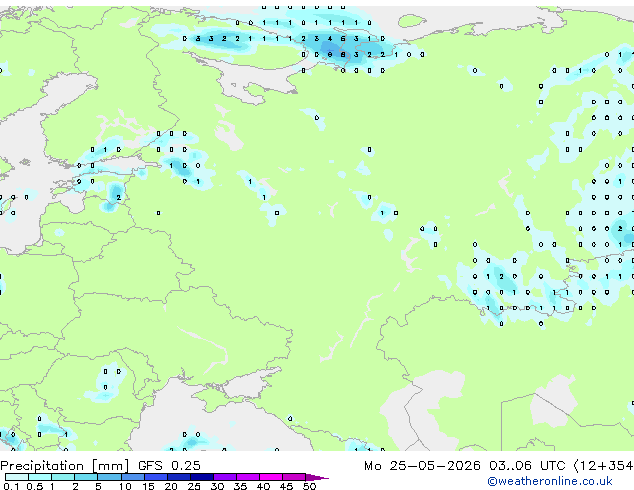Pick the 25–30 mm dark navy legend swatch
The width and height of the screenshot is (634, 490).
pyautogui.click(x=202, y=477)
